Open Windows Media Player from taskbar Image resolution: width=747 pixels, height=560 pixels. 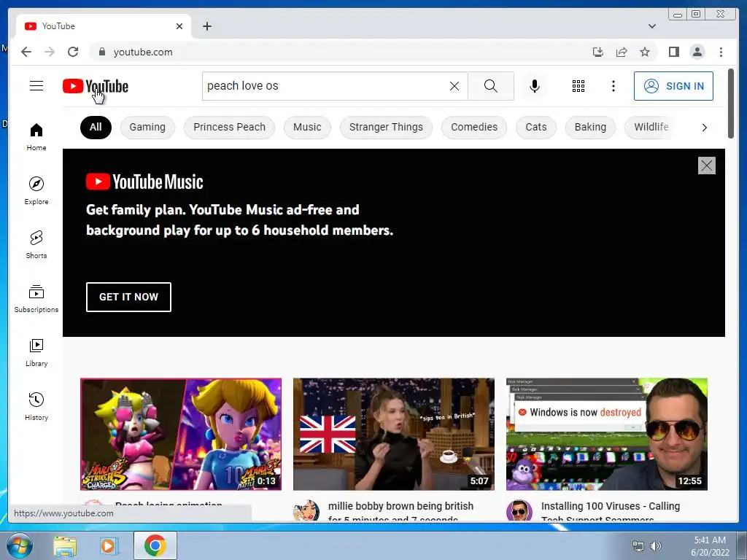coord(109,545)
